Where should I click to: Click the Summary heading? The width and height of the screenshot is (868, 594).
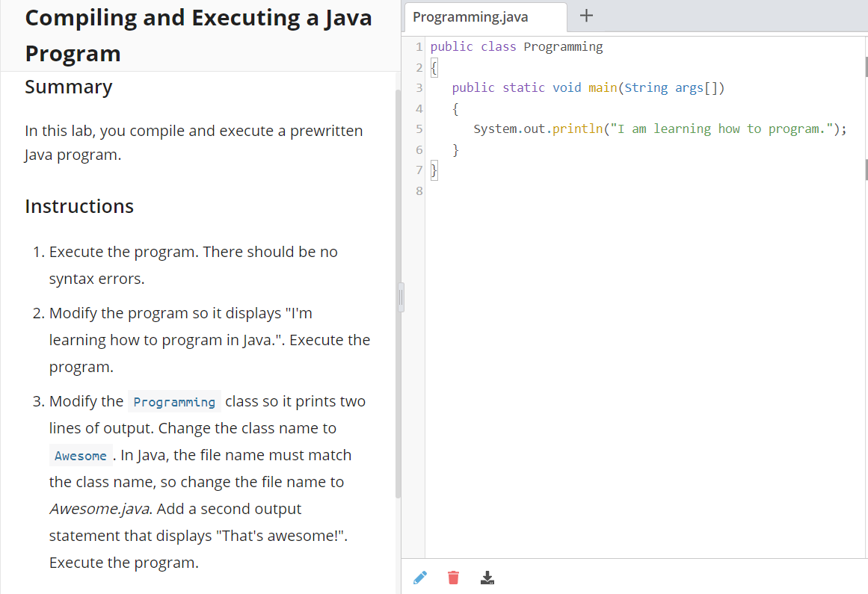(68, 87)
